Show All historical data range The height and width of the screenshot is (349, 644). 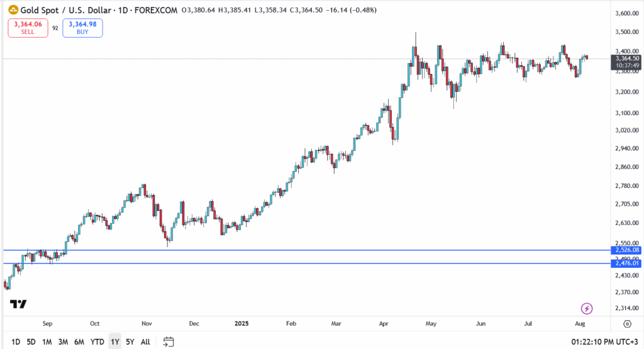(145, 341)
